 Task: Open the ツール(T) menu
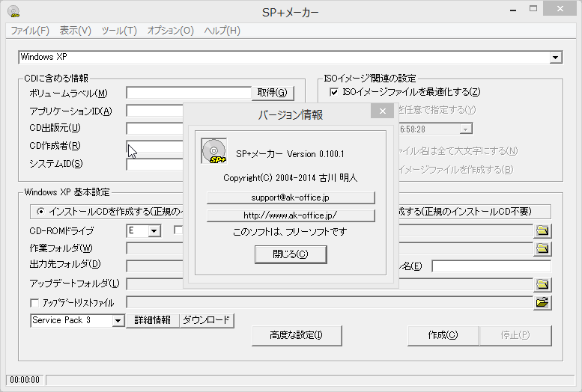tap(119, 31)
